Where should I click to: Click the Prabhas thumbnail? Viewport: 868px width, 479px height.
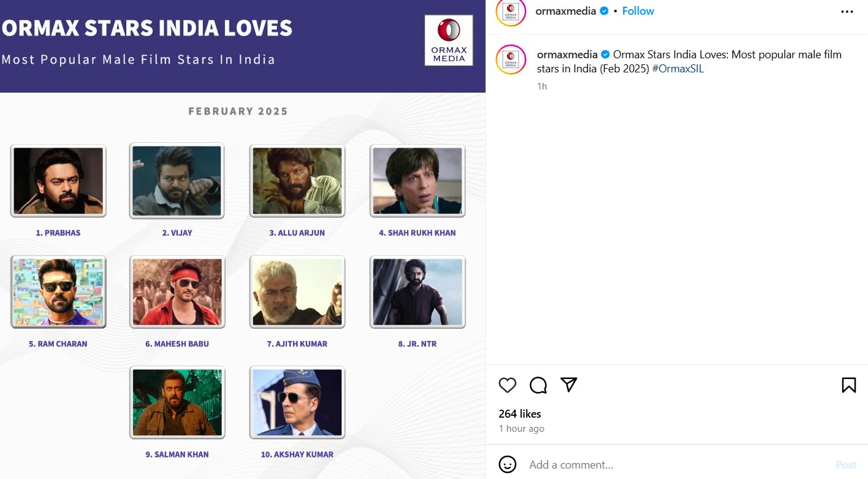(58, 180)
